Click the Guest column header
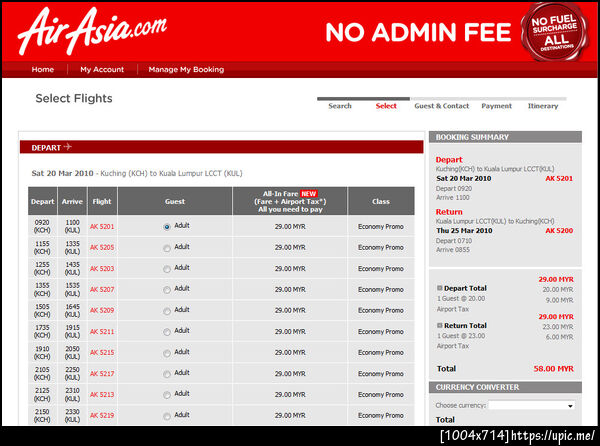The width and height of the screenshot is (600, 446). click(175, 201)
